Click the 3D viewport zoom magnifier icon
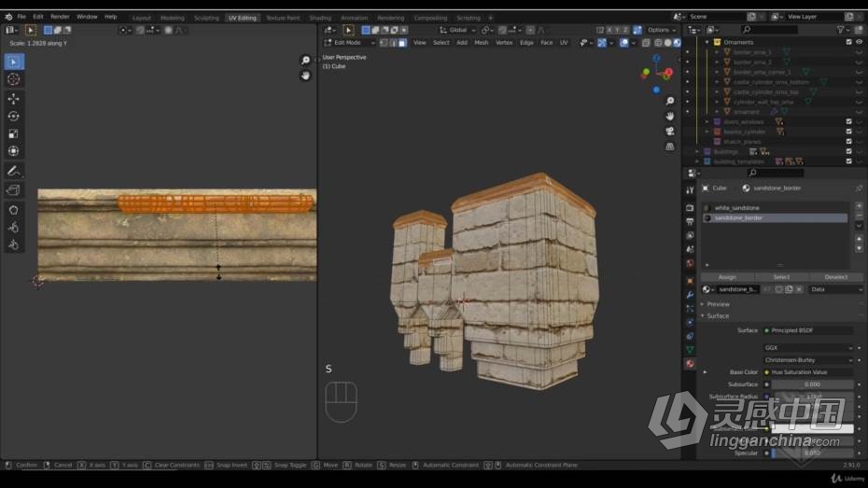This screenshot has width=868, height=488. 670,101
